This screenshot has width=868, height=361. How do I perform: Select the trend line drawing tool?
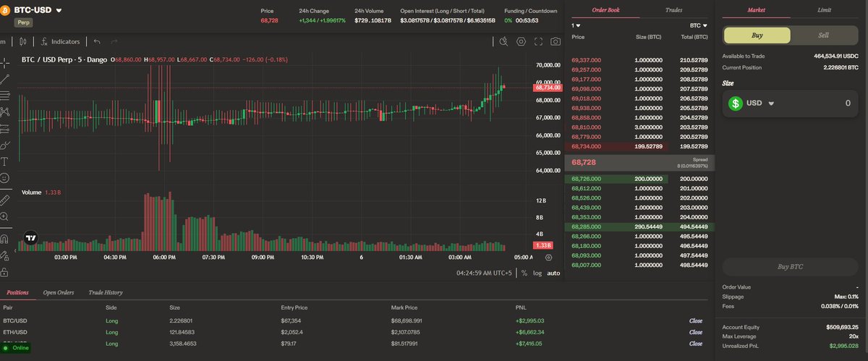[5, 79]
